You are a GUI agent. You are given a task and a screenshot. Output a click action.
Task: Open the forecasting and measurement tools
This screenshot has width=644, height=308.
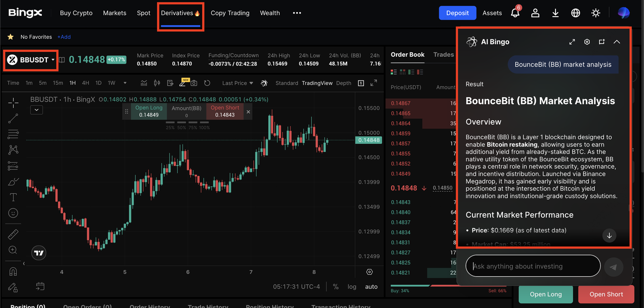[13, 166]
